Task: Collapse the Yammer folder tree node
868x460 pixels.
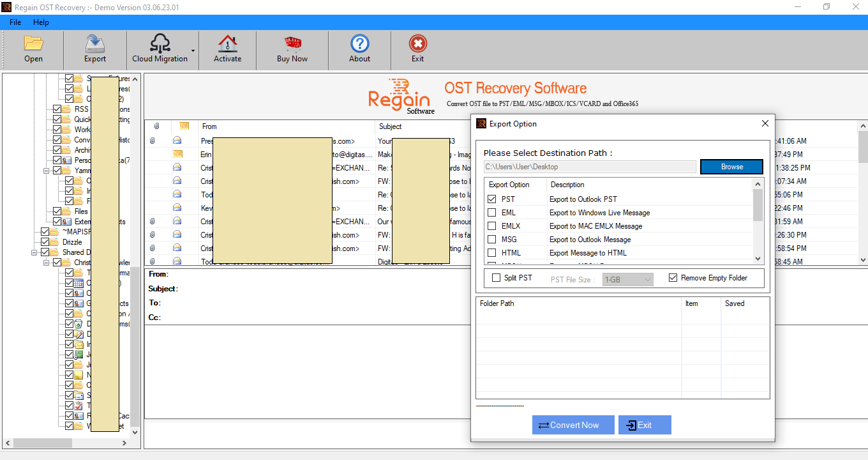Action: 46,170
